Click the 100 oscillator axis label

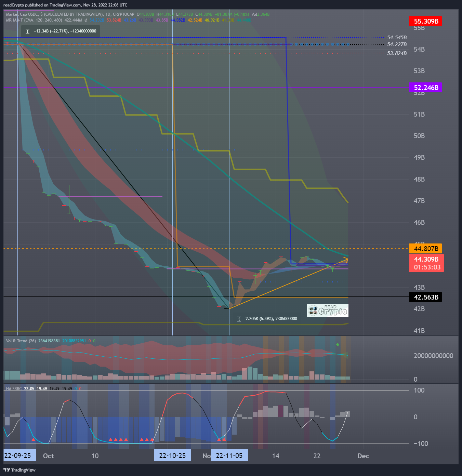[419, 390]
